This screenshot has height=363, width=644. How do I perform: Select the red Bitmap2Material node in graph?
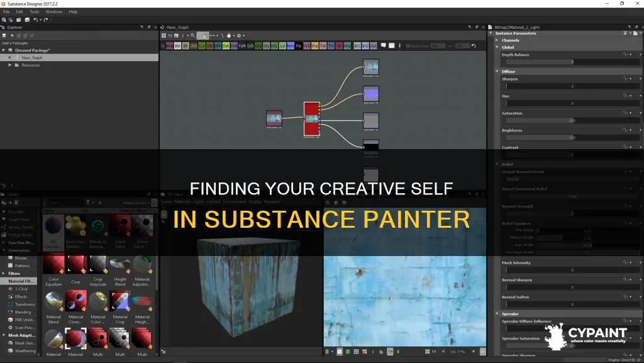pyautogui.click(x=312, y=119)
